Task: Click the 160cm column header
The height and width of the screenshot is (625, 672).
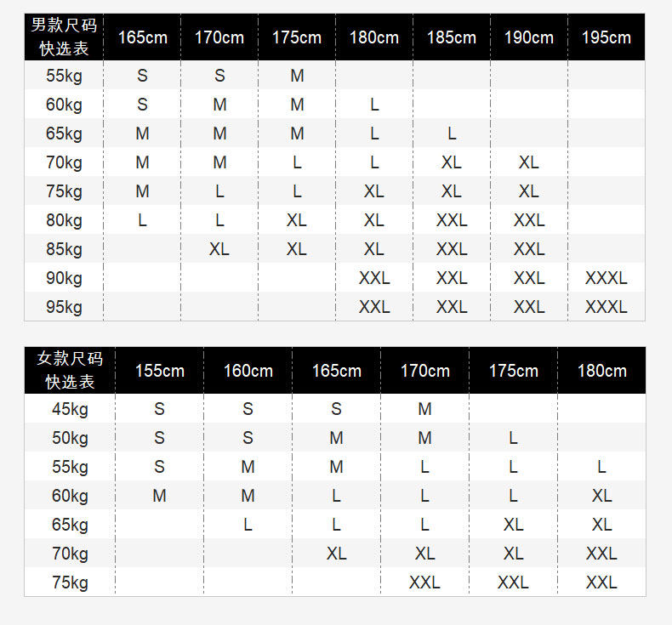Action: pyautogui.click(x=248, y=371)
